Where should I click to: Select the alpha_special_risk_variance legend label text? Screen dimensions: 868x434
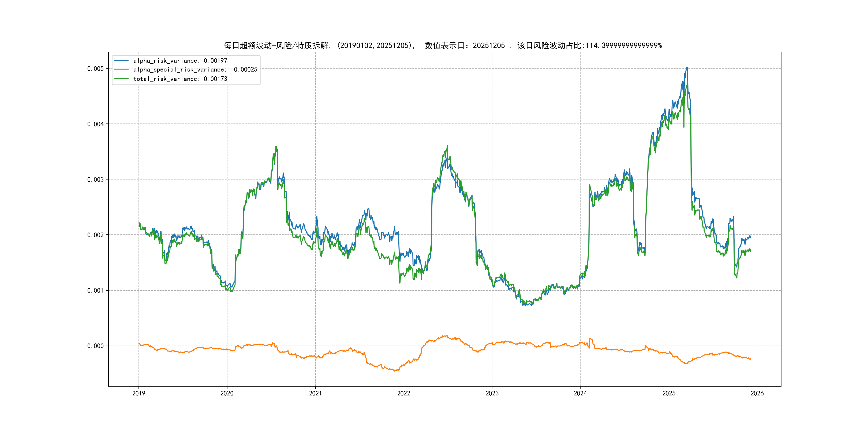tap(195, 70)
